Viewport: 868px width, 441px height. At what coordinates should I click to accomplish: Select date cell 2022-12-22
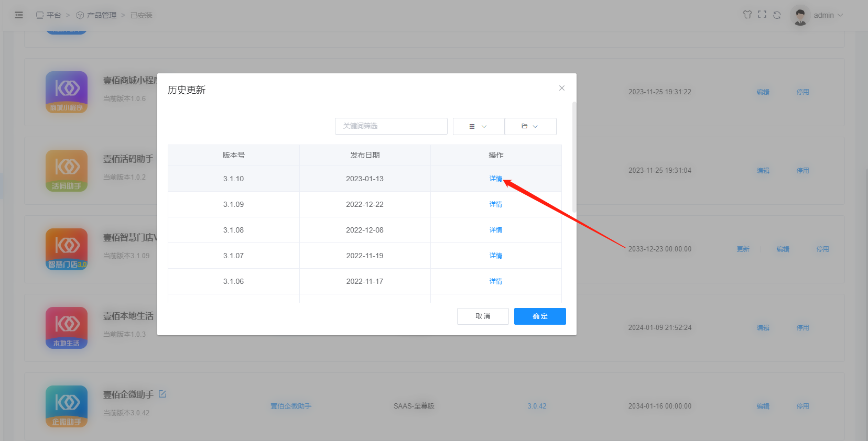coord(365,204)
